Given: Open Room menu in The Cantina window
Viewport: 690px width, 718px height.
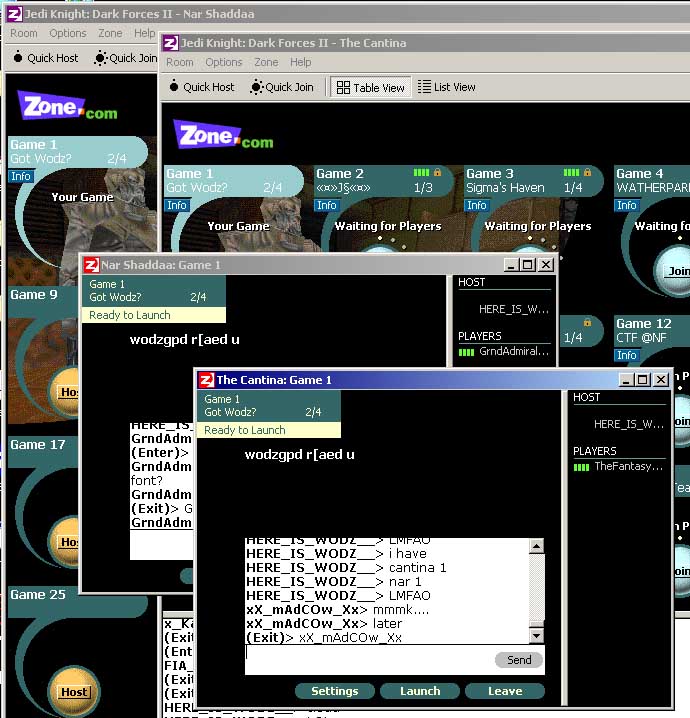Looking at the screenshot, I should pos(179,62).
